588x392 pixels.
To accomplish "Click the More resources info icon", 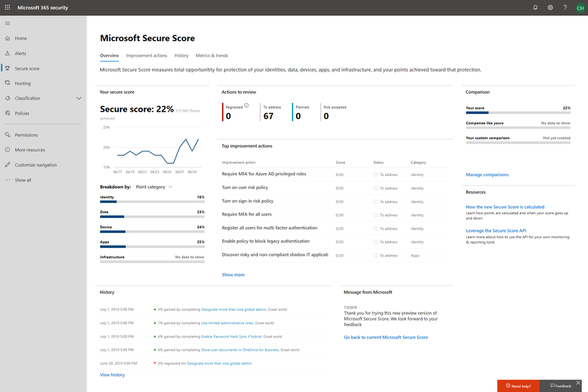I will tap(8, 150).
